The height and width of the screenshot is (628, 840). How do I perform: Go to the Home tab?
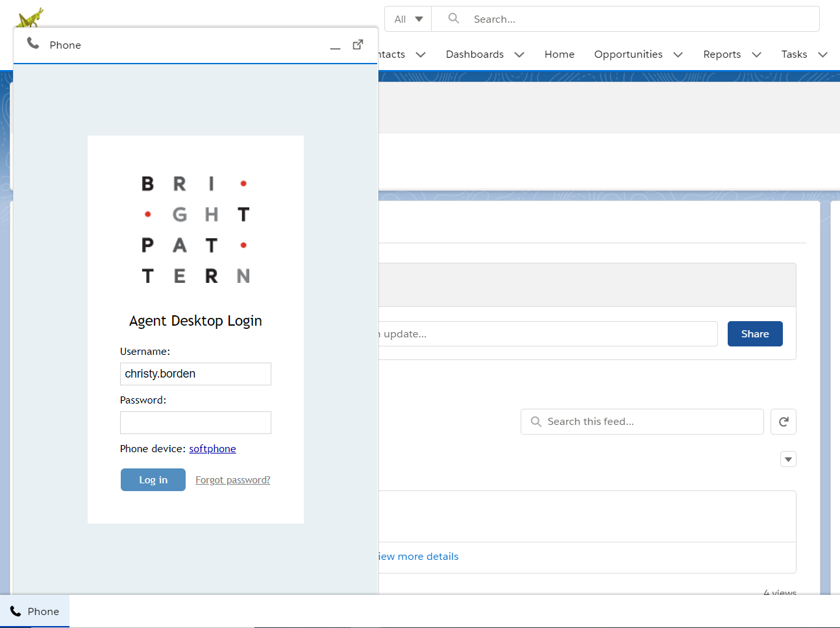coord(560,54)
